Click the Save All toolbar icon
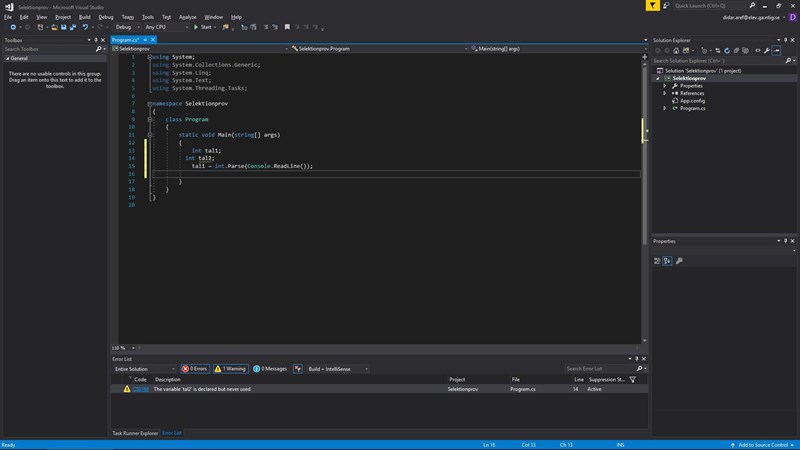This screenshot has height=450, width=800. [71, 27]
